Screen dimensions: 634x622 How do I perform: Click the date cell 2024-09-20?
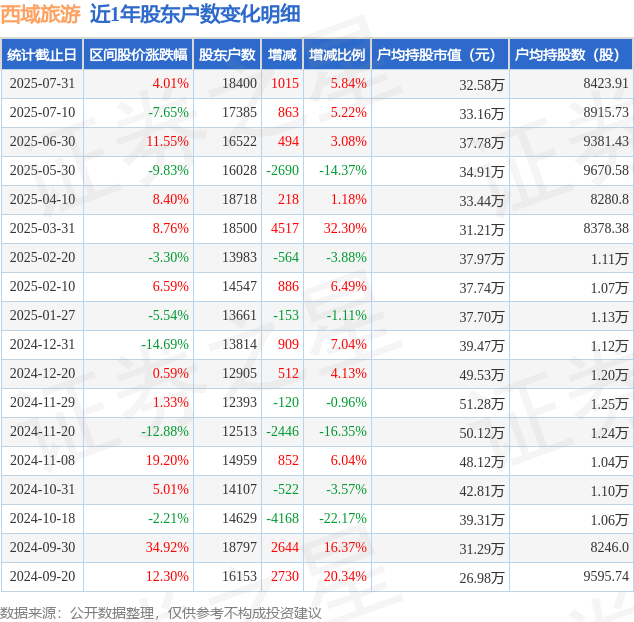point(42,576)
